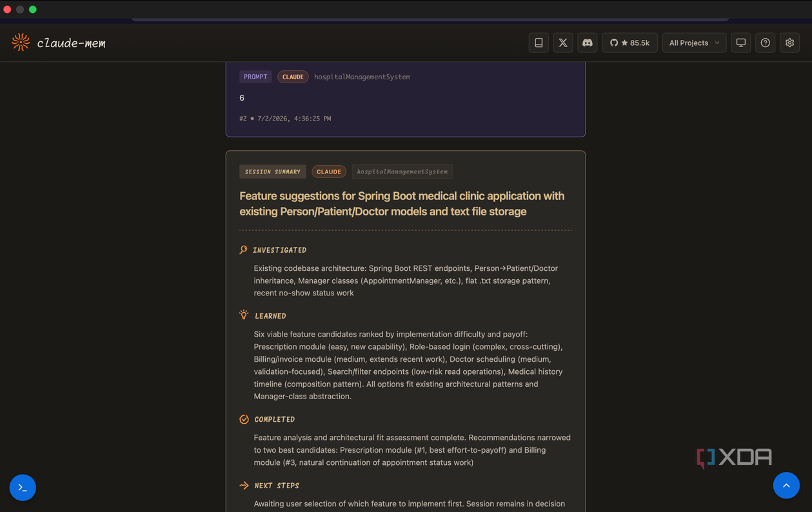Viewport: 812px width, 512px height.
Task: Open GitHub repo with 85.5k stars
Action: coord(630,43)
